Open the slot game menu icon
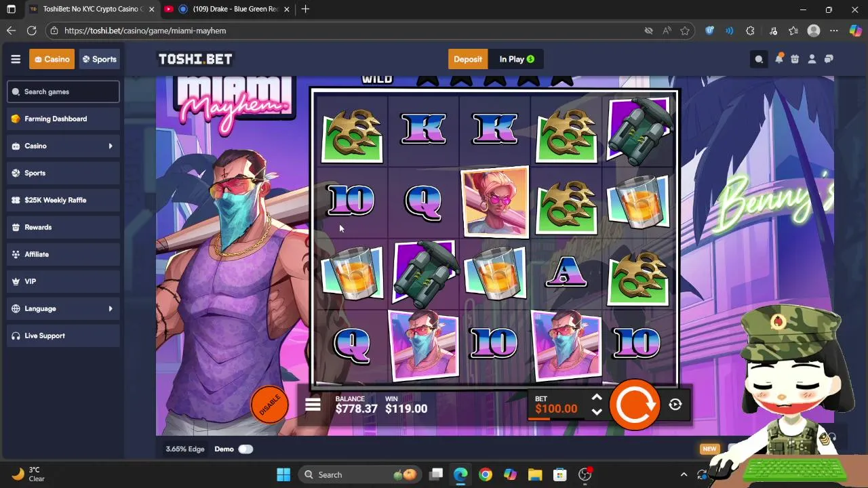This screenshot has width=868, height=488. click(x=313, y=405)
